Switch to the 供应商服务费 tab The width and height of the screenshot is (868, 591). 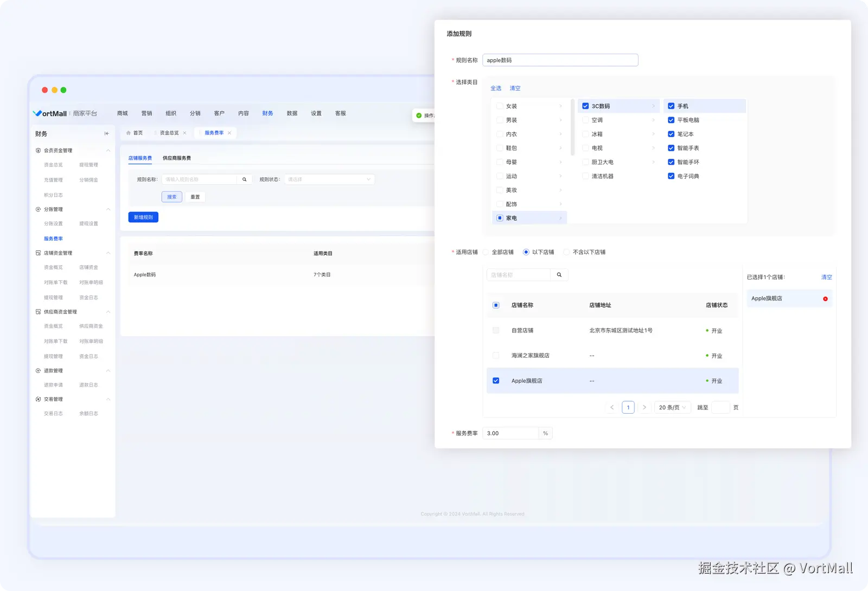(x=177, y=158)
